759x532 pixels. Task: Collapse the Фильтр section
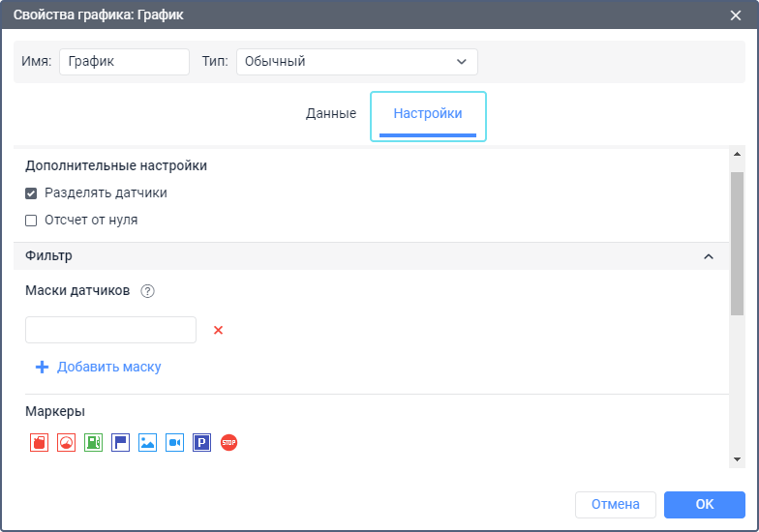[x=708, y=256]
